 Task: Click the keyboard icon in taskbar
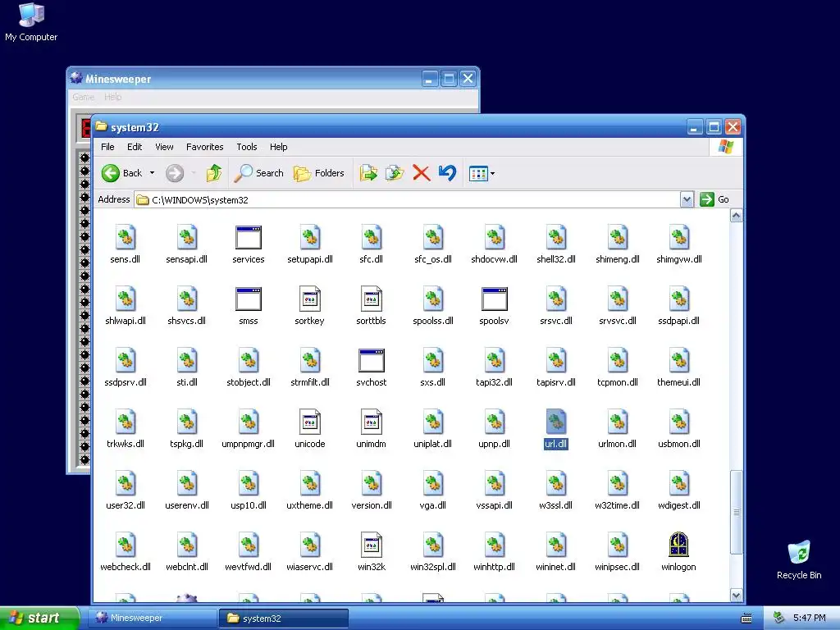746,619
